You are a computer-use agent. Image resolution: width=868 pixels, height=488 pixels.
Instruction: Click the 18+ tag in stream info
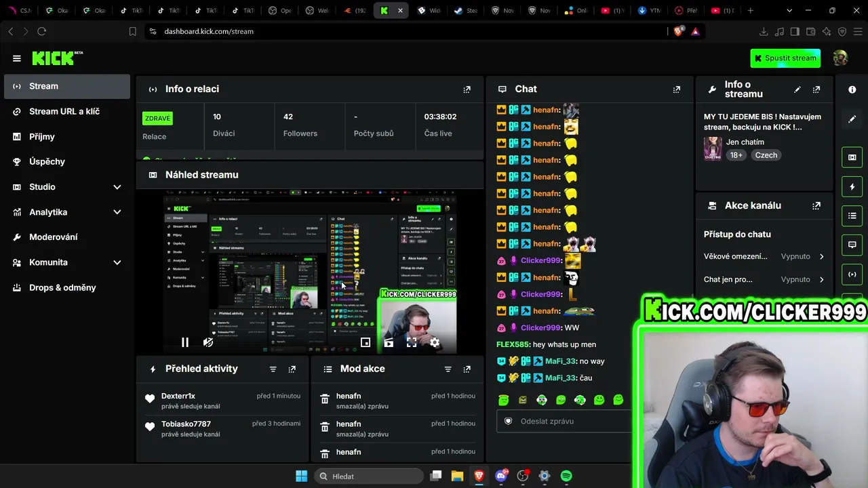[x=736, y=155]
